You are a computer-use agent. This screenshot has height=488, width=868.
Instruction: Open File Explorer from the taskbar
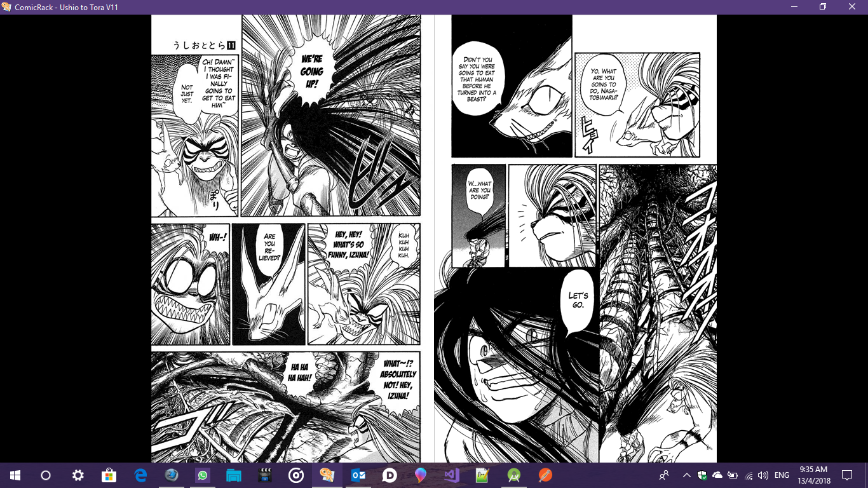point(234,475)
